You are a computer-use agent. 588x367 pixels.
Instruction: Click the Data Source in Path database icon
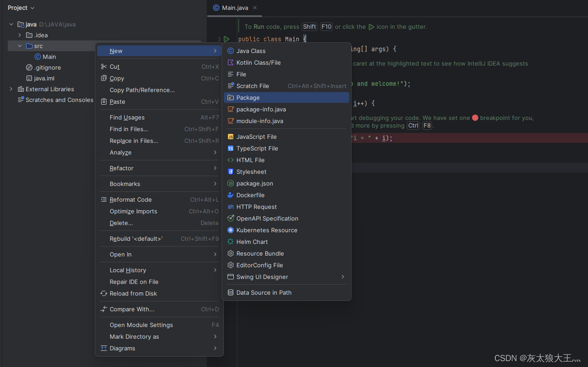click(231, 292)
